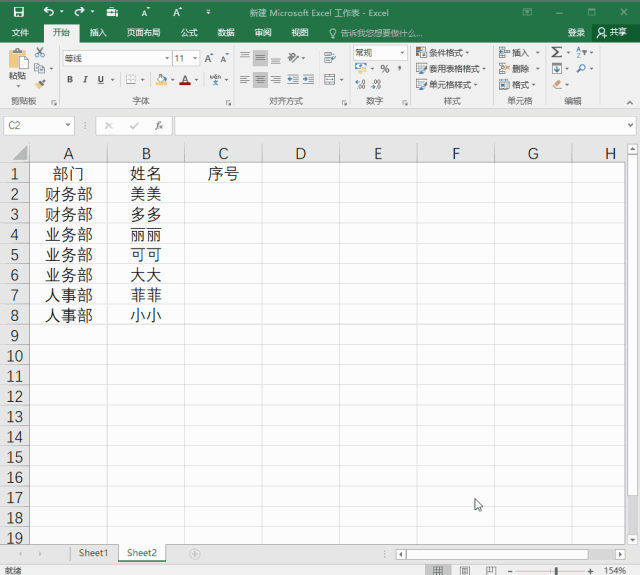
Task: Increase decimal places
Action: (360, 84)
